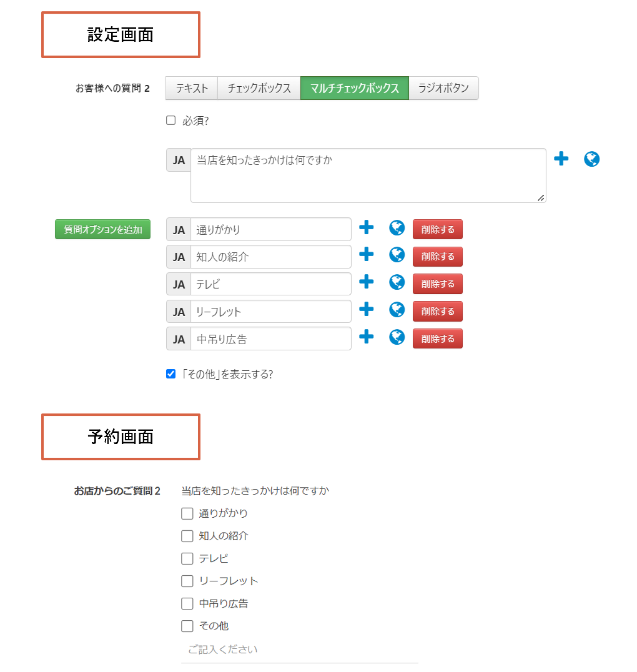Viewport: 637px width, 672px height.
Task: Focus the ご記入ください text field
Action: (300, 650)
